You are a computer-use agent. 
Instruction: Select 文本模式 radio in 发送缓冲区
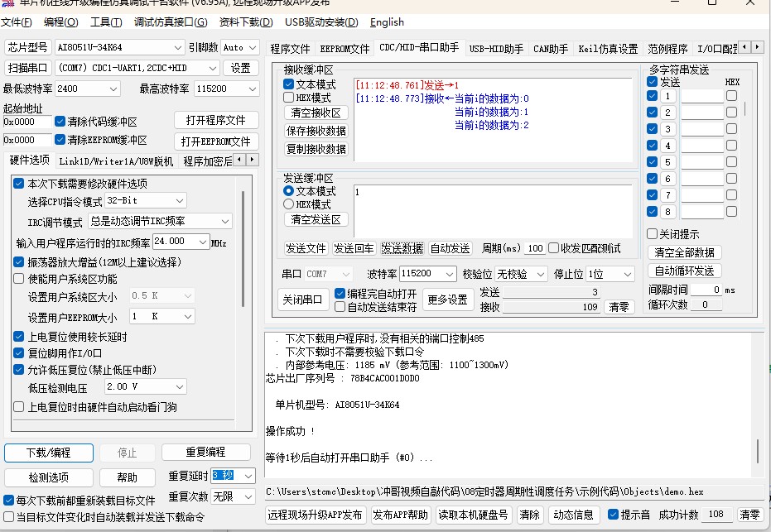pyautogui.click(x=289, y=191)
